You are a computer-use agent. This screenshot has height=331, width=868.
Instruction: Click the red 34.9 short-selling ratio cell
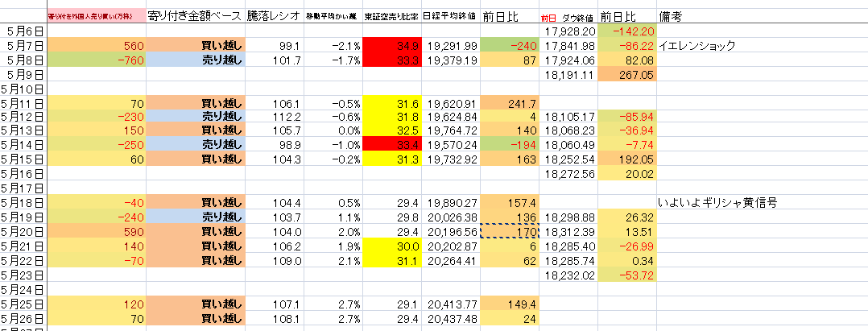(391, 46)
